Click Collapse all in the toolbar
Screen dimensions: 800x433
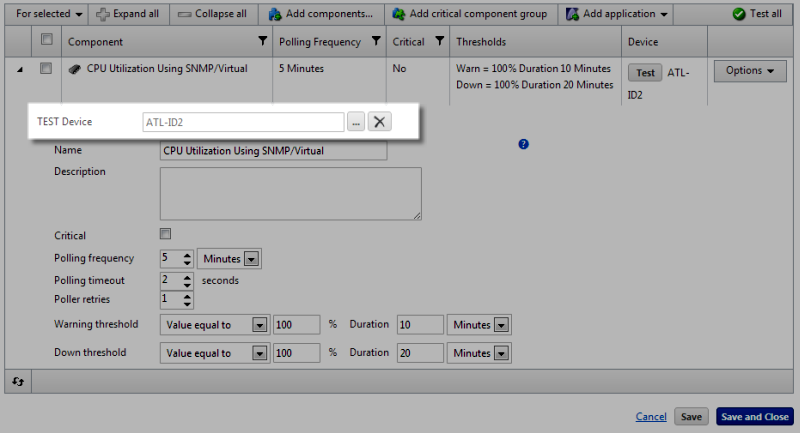(x=213, y=14)
